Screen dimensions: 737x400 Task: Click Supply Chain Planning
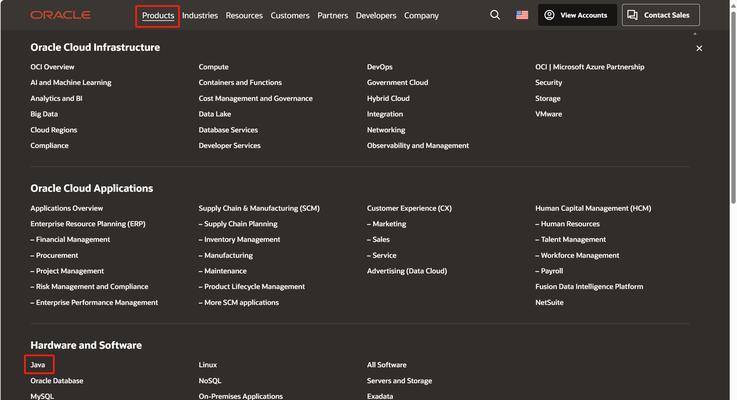[x=238, y=224]
